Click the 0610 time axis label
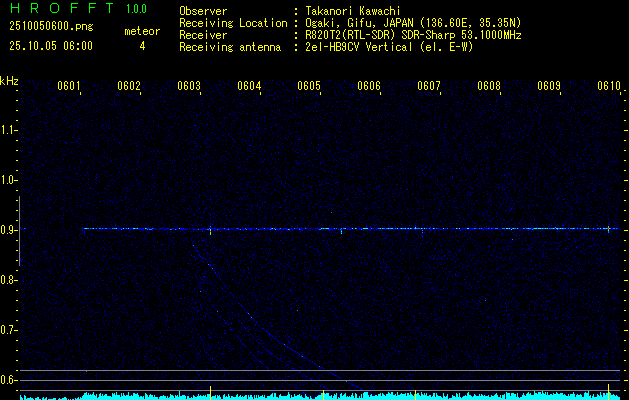 (x=609, y=86)
